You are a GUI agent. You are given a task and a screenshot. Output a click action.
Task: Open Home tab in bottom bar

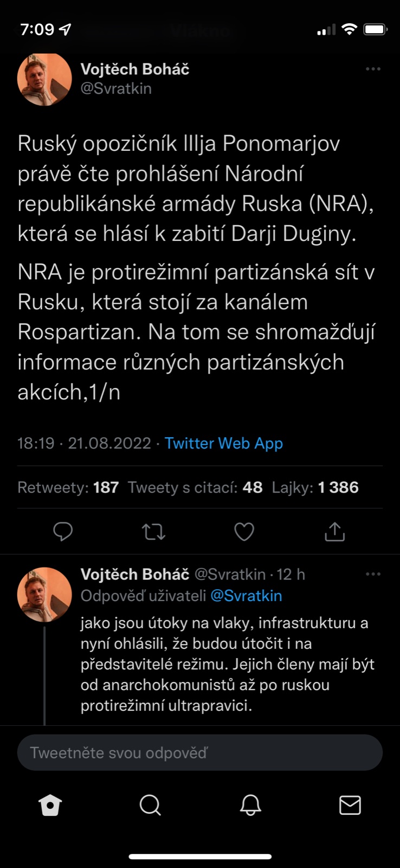pyautogui.click(x=50, y=805)
